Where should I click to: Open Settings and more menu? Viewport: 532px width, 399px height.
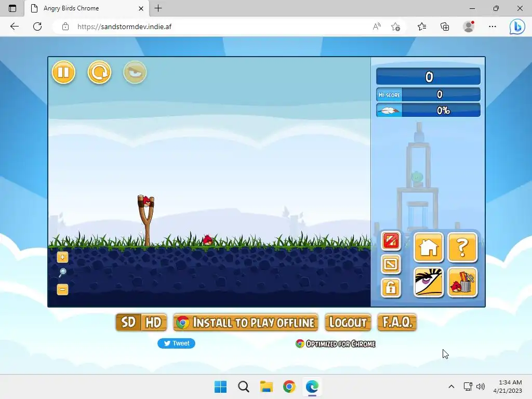pos(493,26)
